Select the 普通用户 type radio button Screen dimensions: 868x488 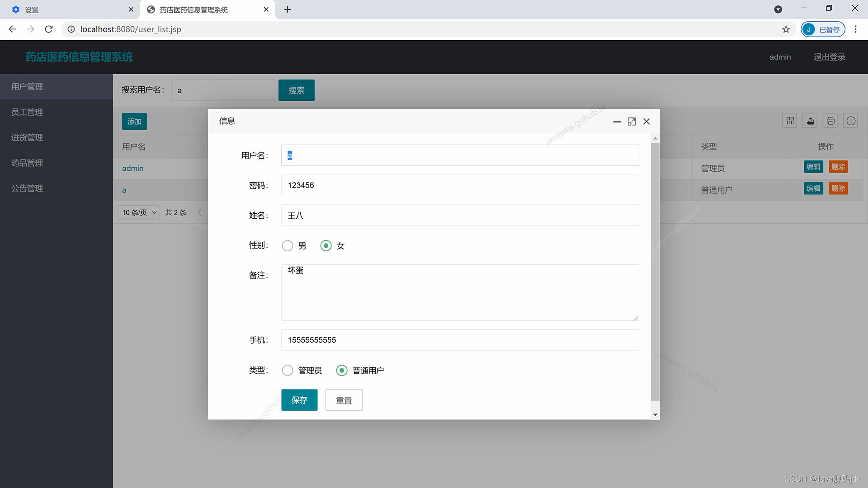(x=342, y=370)
